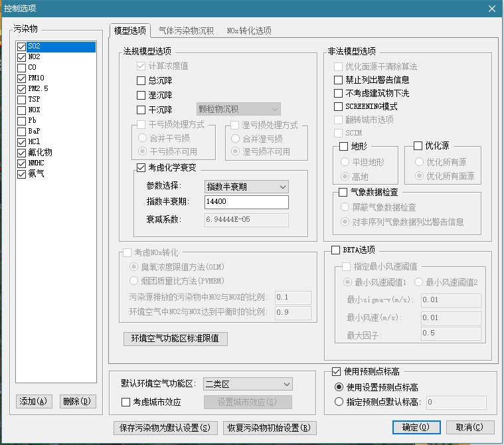Select 指定预测点默认标高 radio button
Screen dimensions: 504x445
pyautogui.click(x=339, y=402)
